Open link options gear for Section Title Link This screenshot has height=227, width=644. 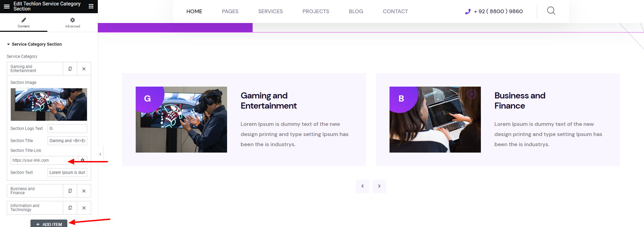(83, 160)
